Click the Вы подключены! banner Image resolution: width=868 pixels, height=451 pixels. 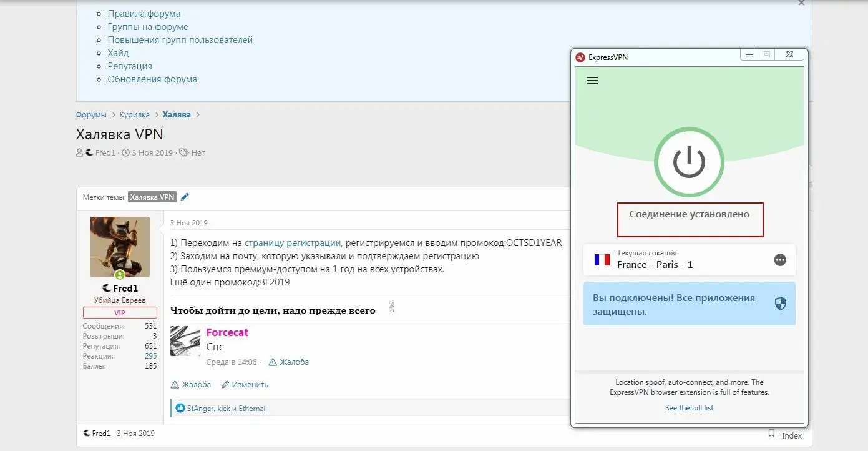click(x=689, y=304)
